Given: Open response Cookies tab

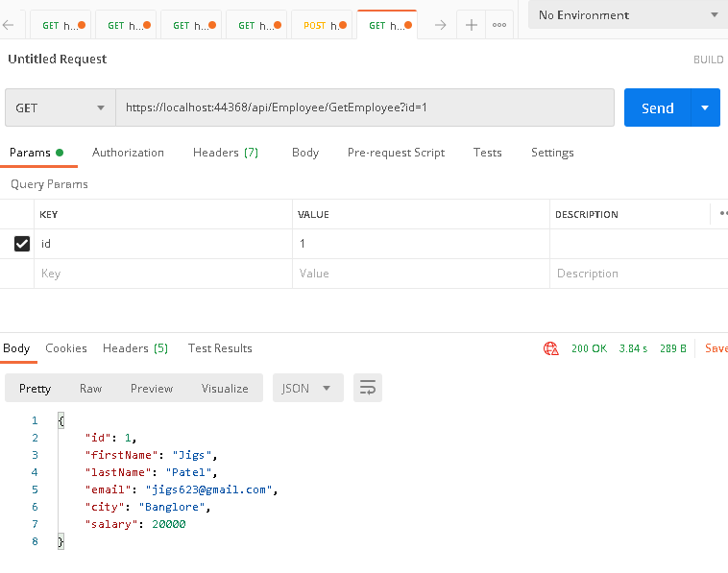Looking at the screenshot, I should click(x=66, y=348).
